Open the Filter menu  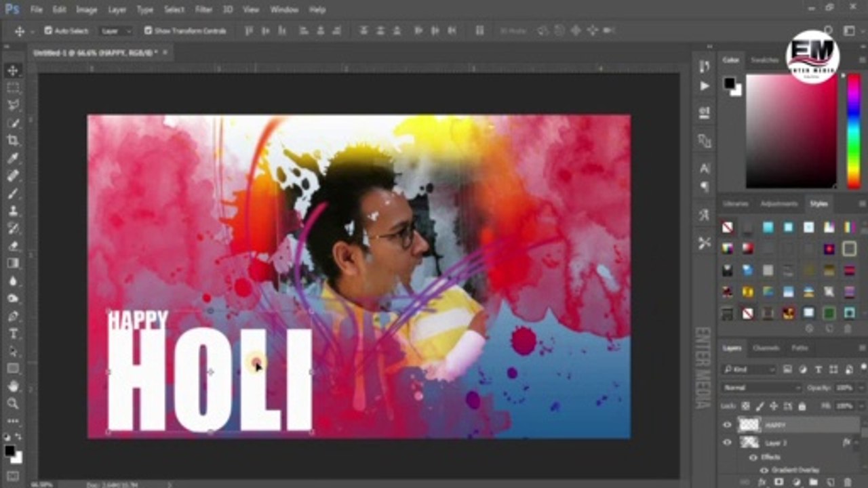click(203, 9)
